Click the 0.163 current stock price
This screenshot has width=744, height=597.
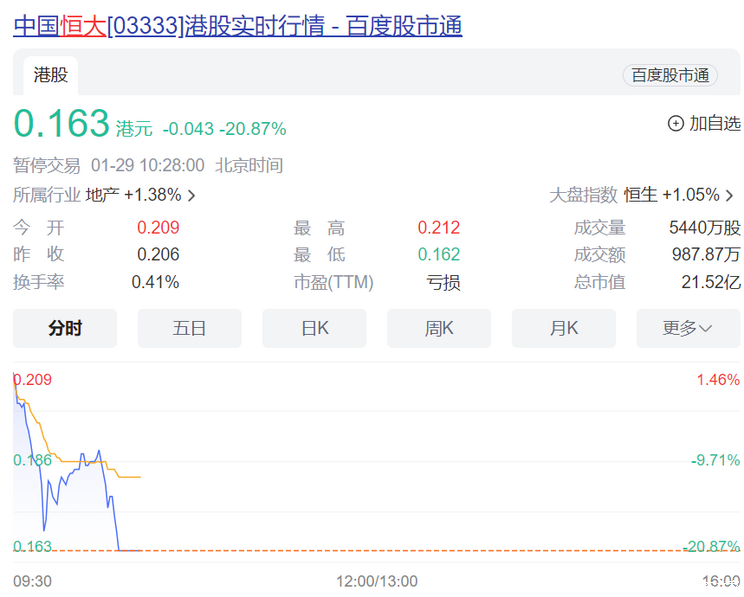click(61, 124)
